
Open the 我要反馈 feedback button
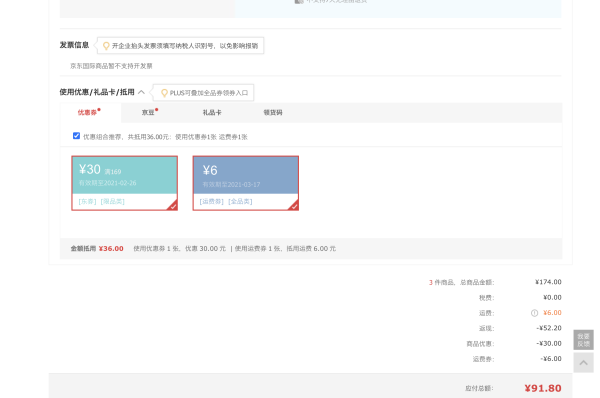click(583, 340)
